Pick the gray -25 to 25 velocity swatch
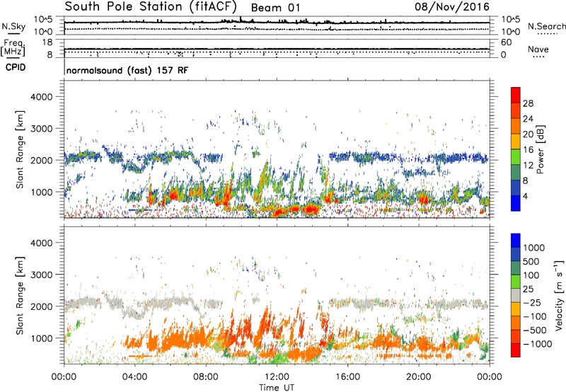The height and width of the screenshot is (392, 566). [x=516, y=296]
